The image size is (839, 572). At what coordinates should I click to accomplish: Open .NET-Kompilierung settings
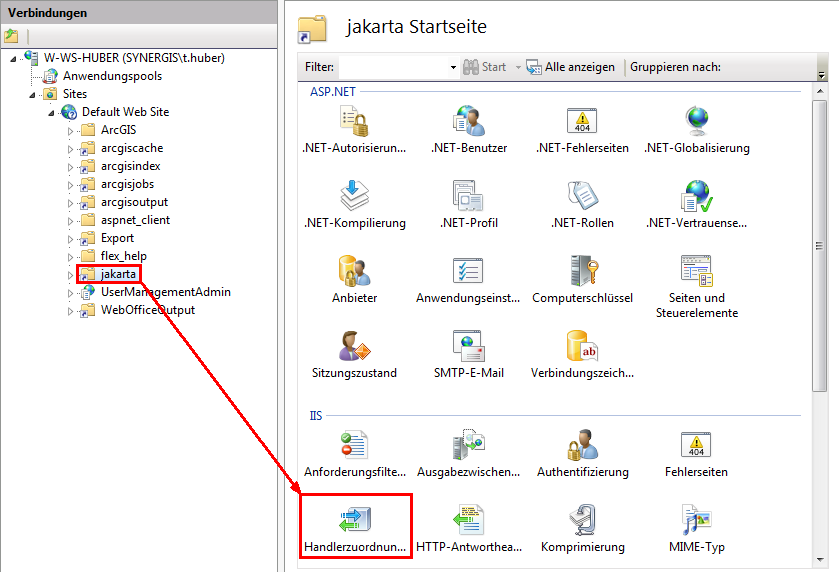354,205
